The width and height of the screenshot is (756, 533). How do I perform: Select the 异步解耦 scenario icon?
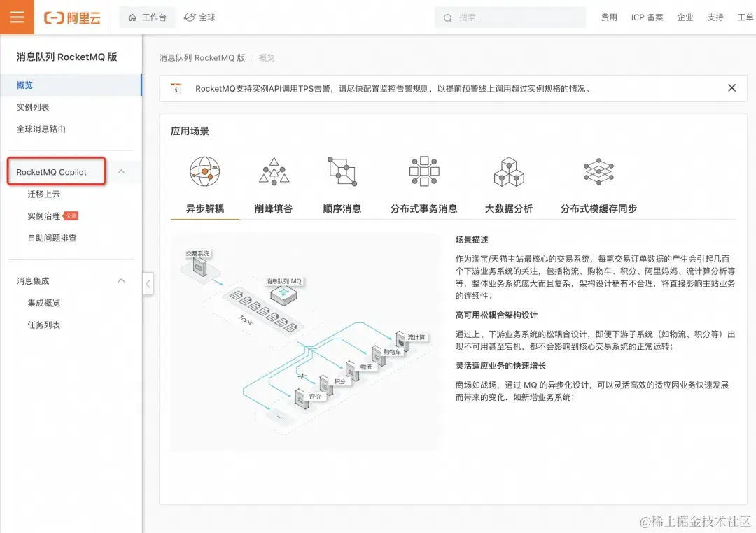pyautogui.click(x=204, y=170)
